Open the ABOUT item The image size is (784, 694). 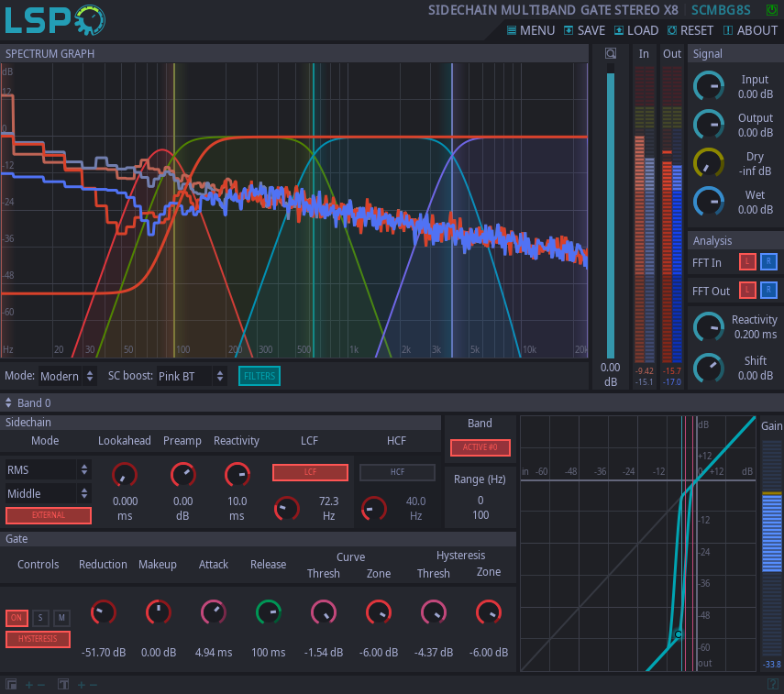click(750, 30)
